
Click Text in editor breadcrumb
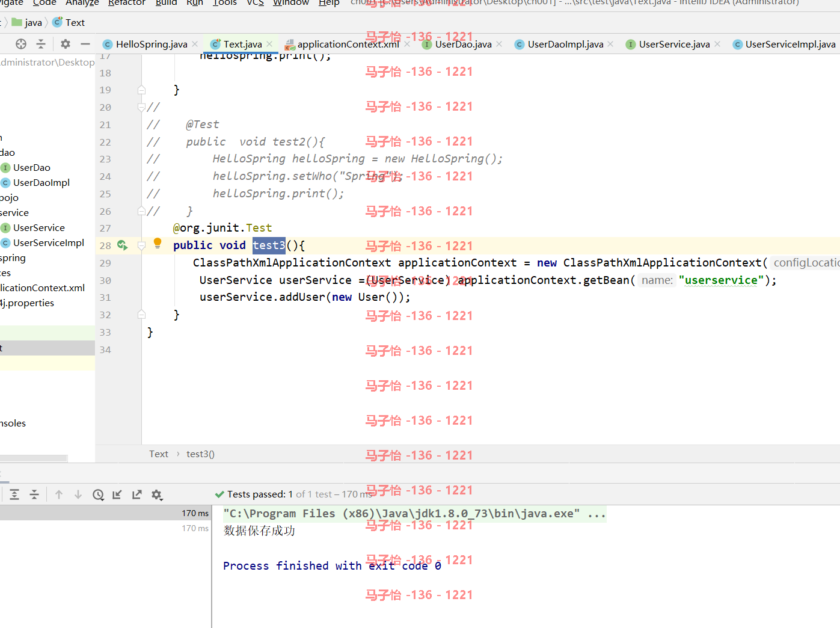pyautogui.click(x=159, y=454)
